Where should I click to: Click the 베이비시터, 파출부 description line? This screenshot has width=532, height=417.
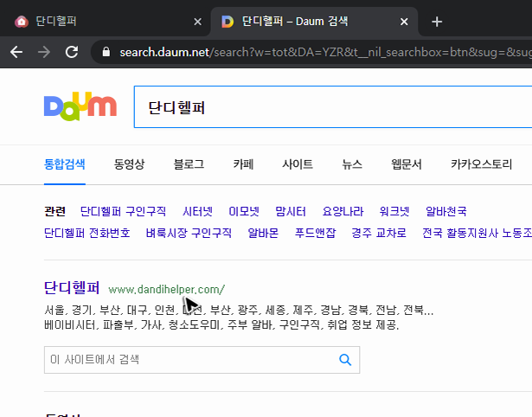pos(221,325)
